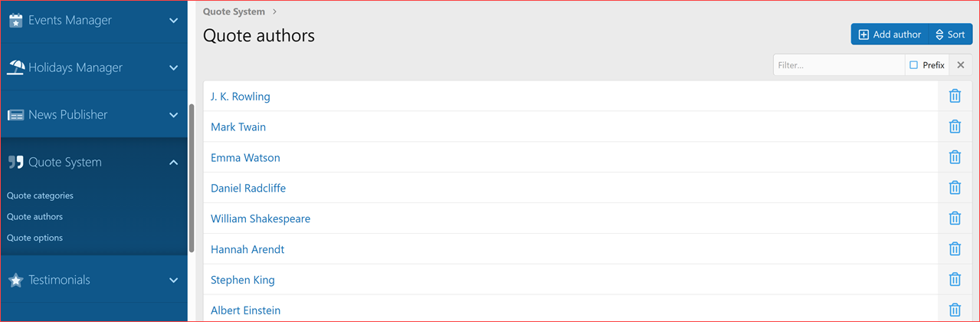
Task: Focus the Filter text field
Action: coord(838,65)
